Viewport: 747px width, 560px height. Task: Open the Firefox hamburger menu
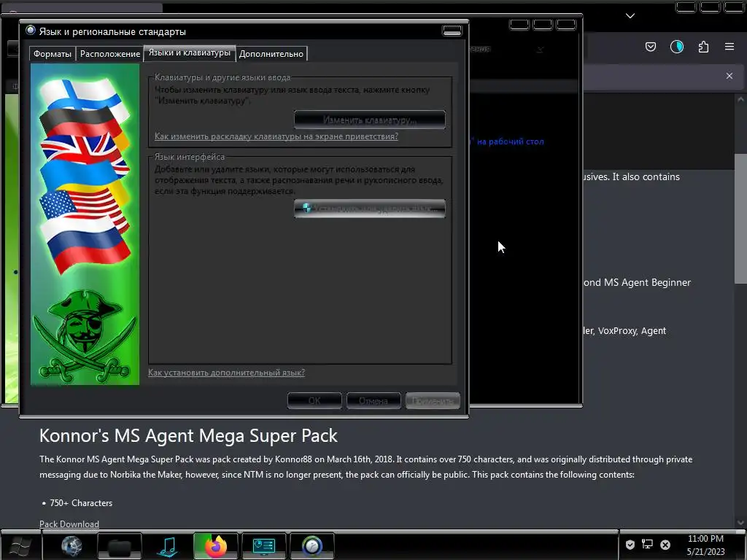(x=729, y=47)
